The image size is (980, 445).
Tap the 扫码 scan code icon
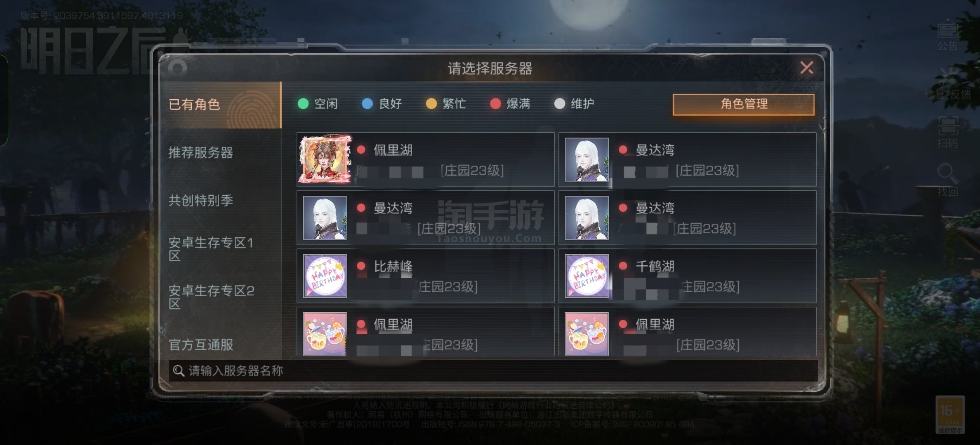(x=948, y=133)
